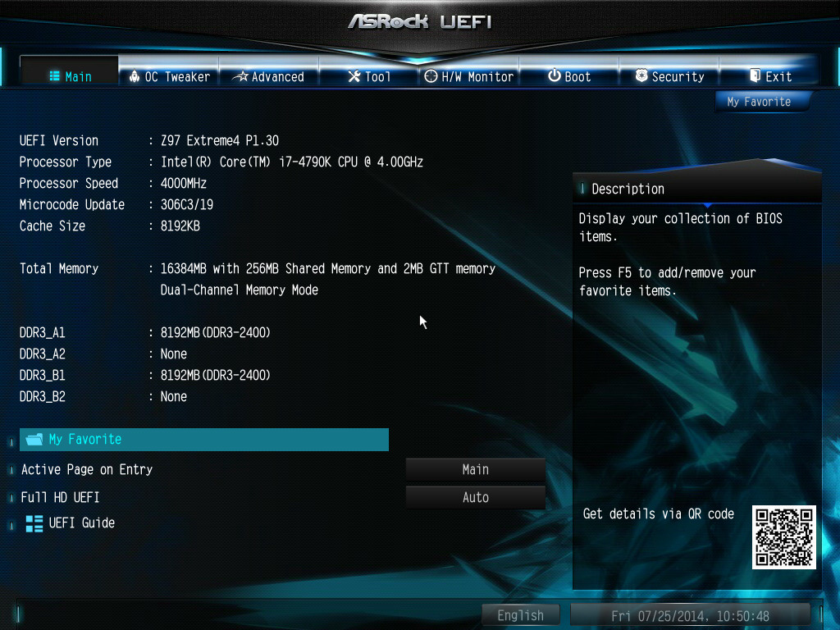The image size is (840, 630).
Task: Select the Full HD UEFI label
Action: click(60, 498)
